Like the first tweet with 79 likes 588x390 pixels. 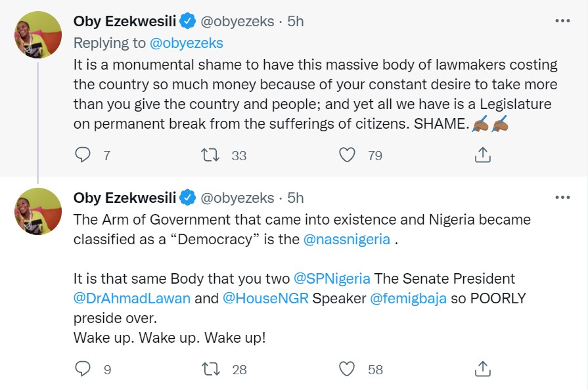pos(347,155)
